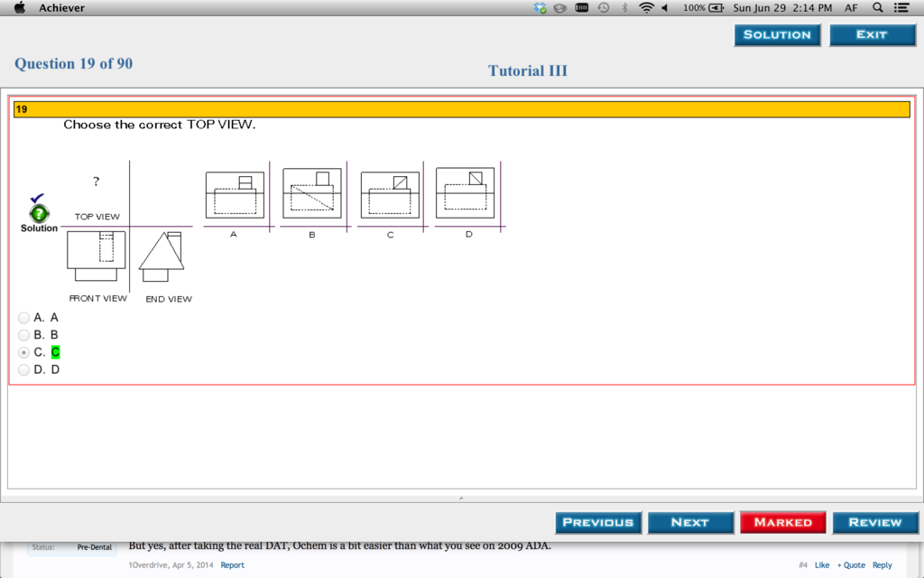This screenshot has height=578, width=924.
Task: Click the green question mark Solution icon
Action: pos(39,214)
